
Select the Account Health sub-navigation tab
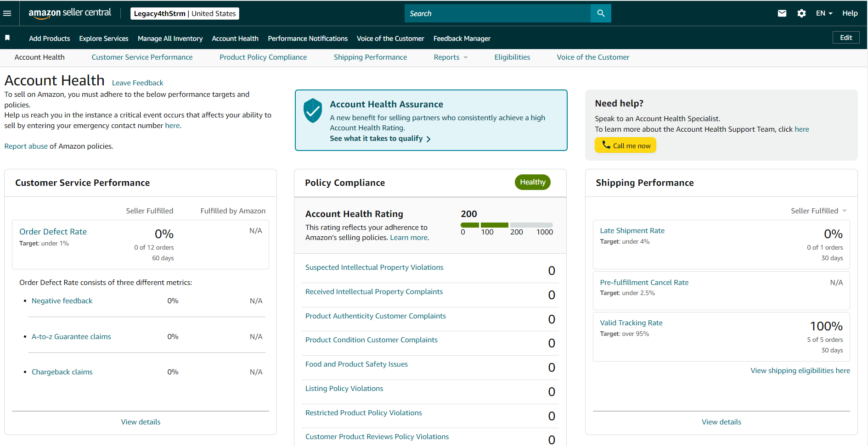39,57
